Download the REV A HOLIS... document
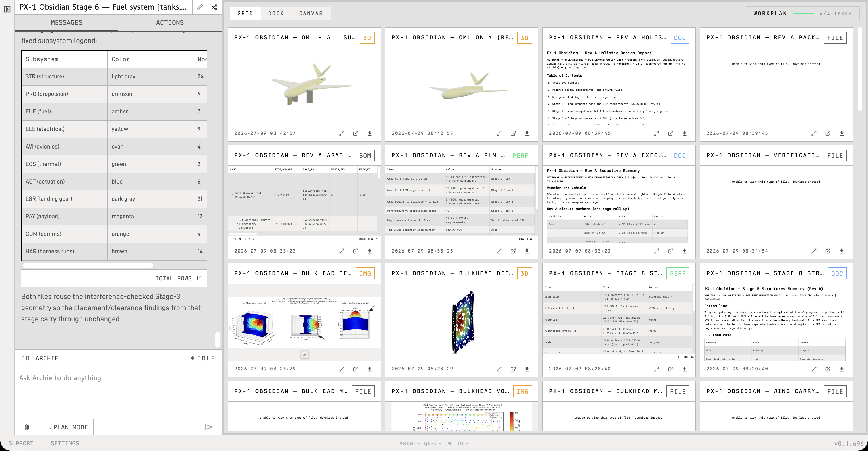Screen dimensions: 868x451 (x=684, y=133)
